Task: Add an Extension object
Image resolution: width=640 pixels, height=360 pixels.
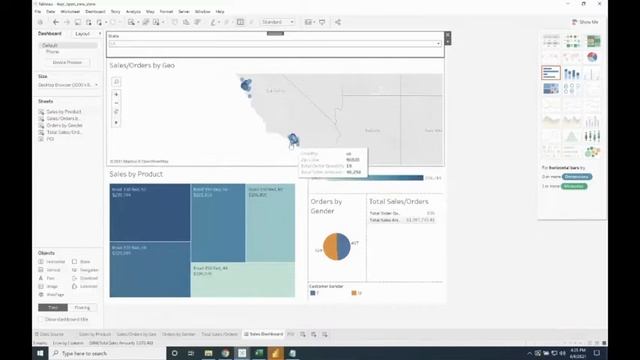Action: [85, 286]
